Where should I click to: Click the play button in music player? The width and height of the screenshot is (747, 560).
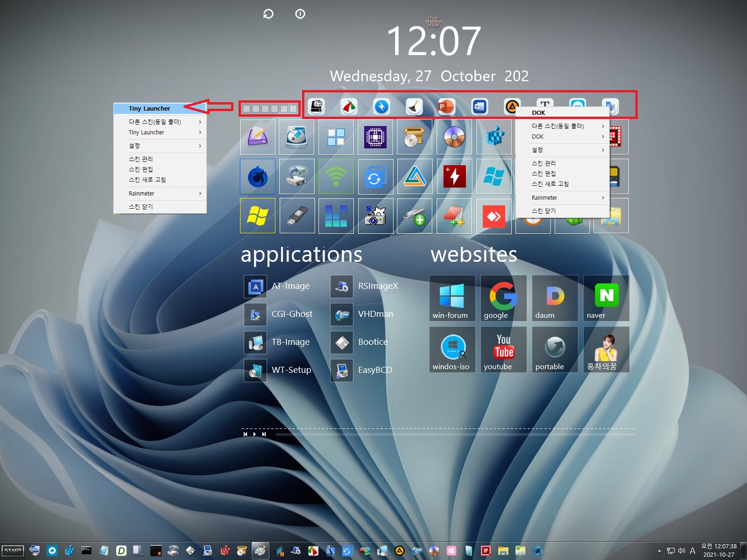pyautogui.click(x=254, y=434)
